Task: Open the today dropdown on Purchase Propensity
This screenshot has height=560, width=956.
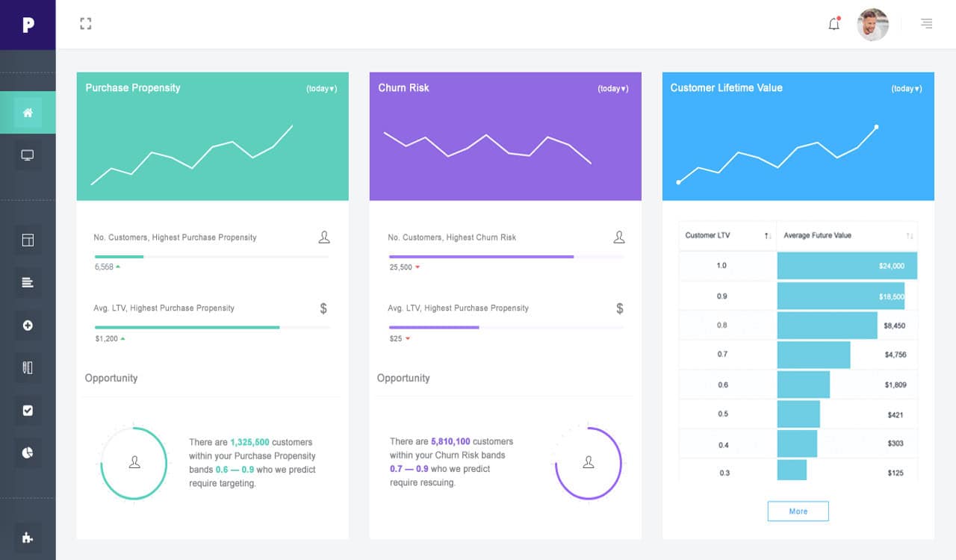Action: coord(321,88)
